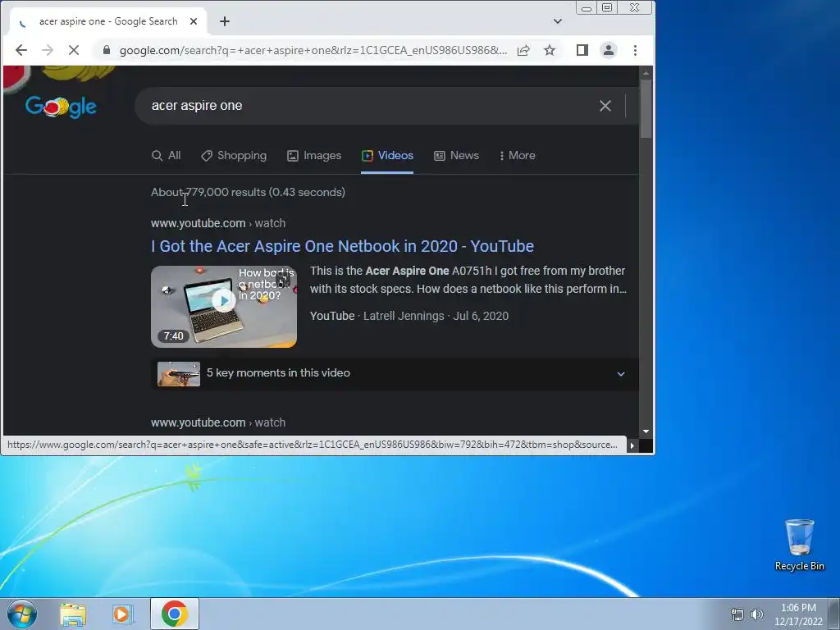This screenshot has width=840, height=630.
Task: Click the second www.youtube.com › watch breadcrumb
Action: point(218,422)
